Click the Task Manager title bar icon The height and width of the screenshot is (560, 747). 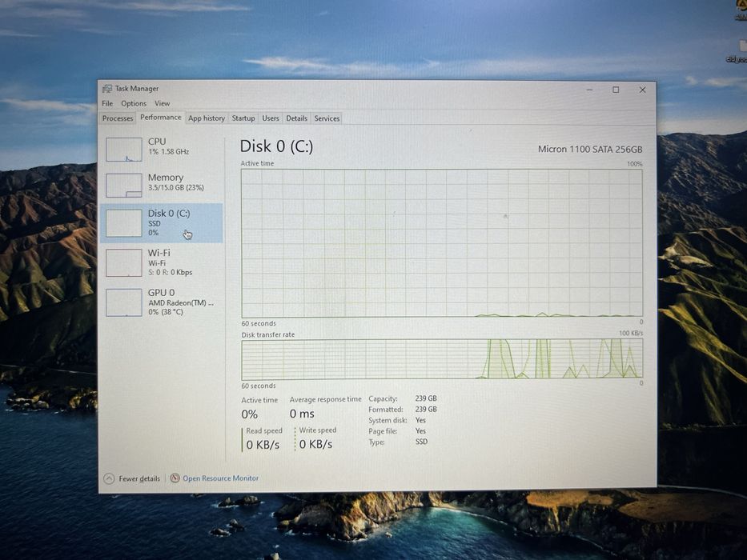coord(107,89)
